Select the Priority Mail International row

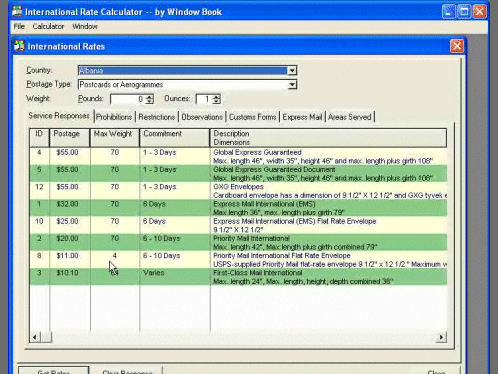point(238,242)
